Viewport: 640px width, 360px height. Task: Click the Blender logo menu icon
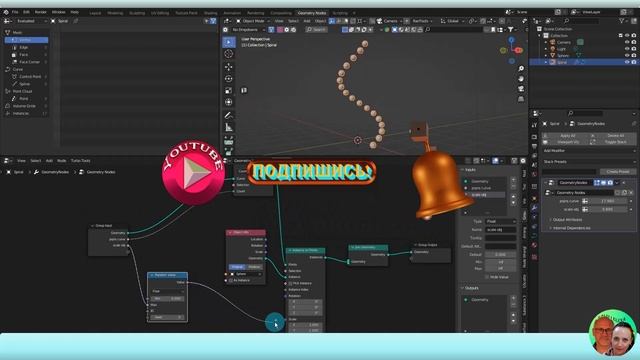[6, 12]
